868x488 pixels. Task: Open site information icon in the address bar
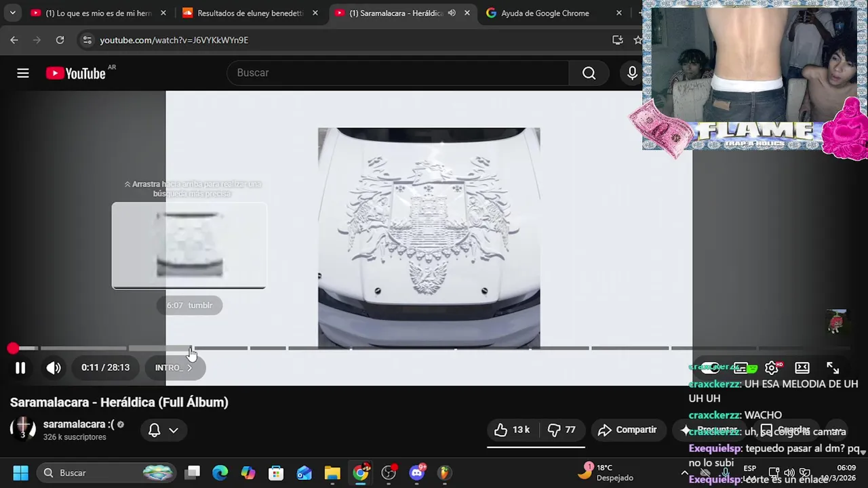tap(87, 40)
